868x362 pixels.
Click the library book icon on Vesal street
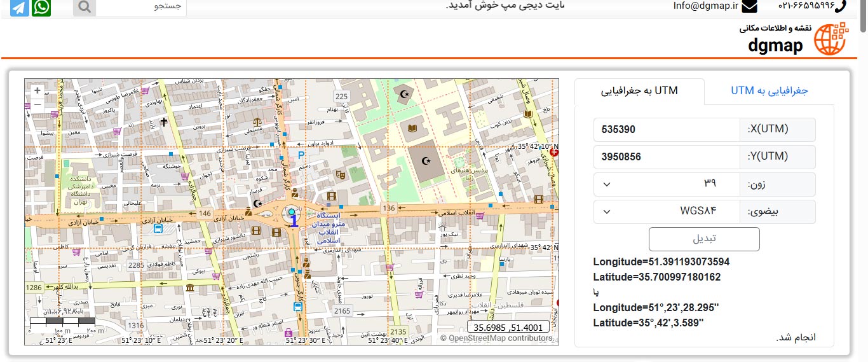click(x=527, y=114)
